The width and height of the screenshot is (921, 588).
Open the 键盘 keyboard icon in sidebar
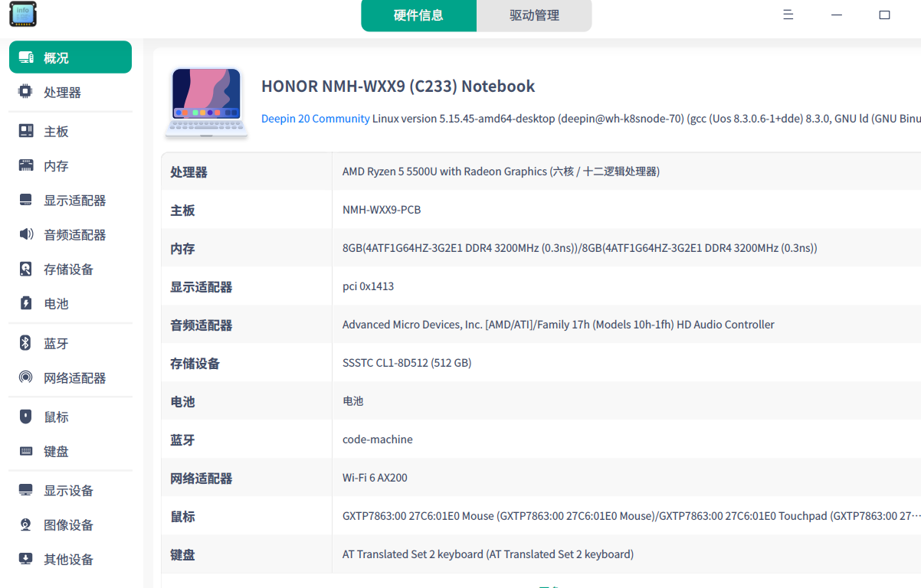(x=26, y=451)
